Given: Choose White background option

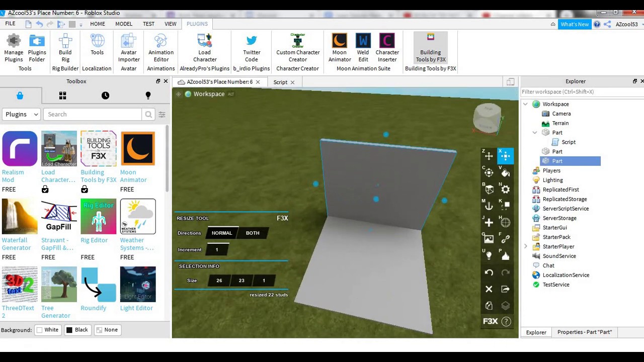Looking at the screenshot, I should pos(47,330).
